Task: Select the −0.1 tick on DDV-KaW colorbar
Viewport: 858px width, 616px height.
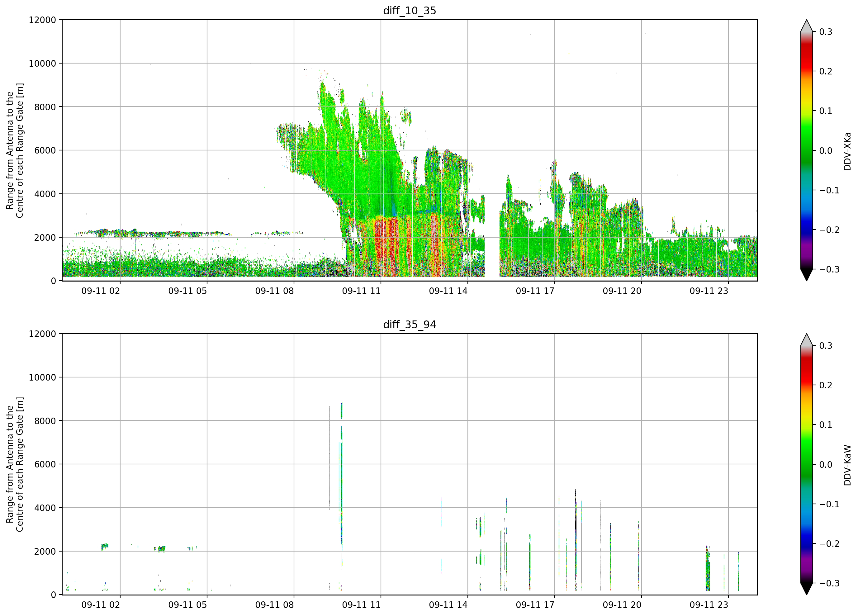Action: (x=829, y=504)
